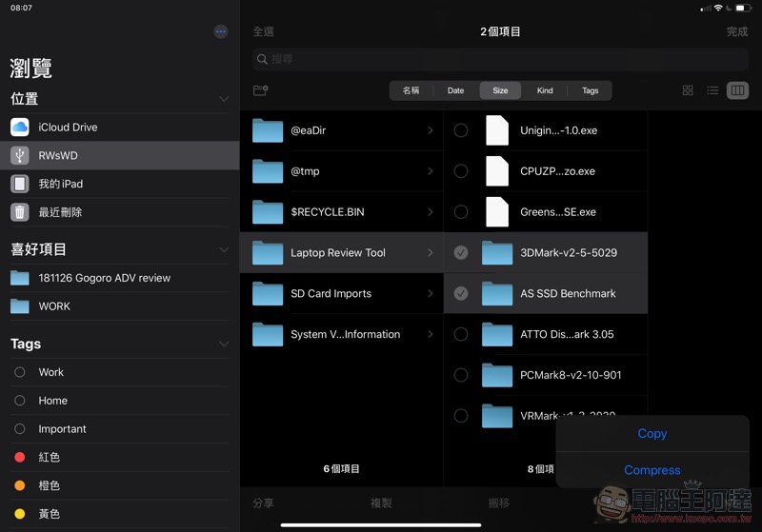This screenshot has width=762, height=532.
Task: Open the Laptop Review Tool folder
Action: click(342, 253)
